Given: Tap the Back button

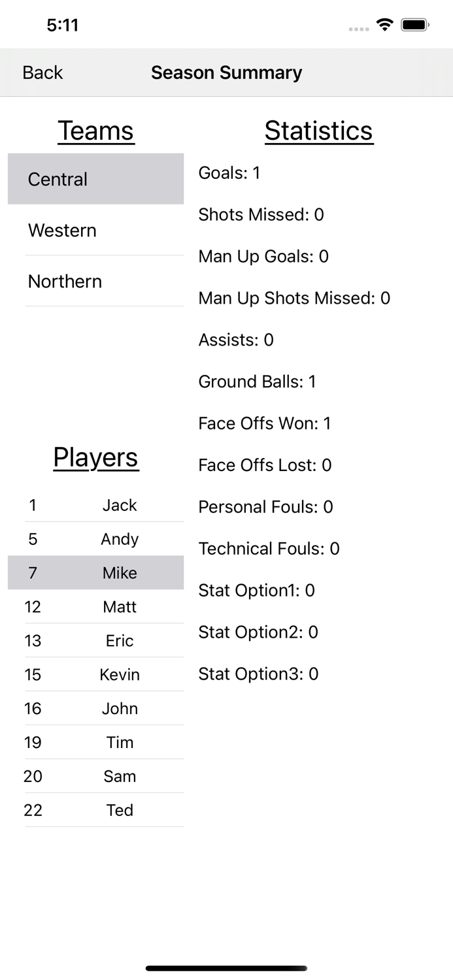Looking at the screenshot, I should click(x=42, y=73).
